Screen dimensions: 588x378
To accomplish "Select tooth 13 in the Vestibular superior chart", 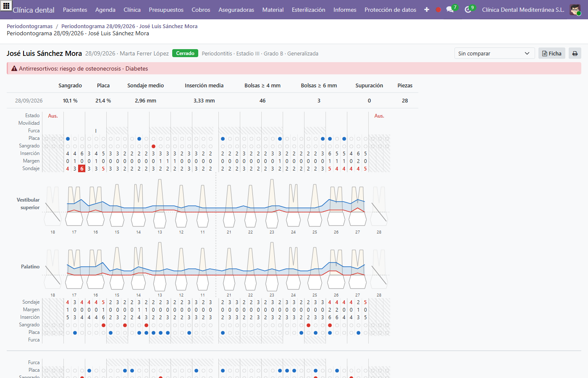I will [x=160, y=204].
